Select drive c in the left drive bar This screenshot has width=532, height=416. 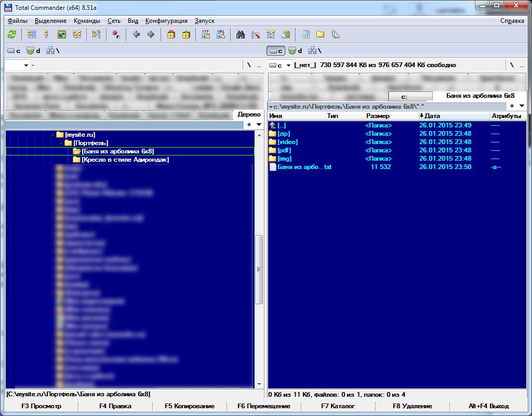(x=14, y=51)
